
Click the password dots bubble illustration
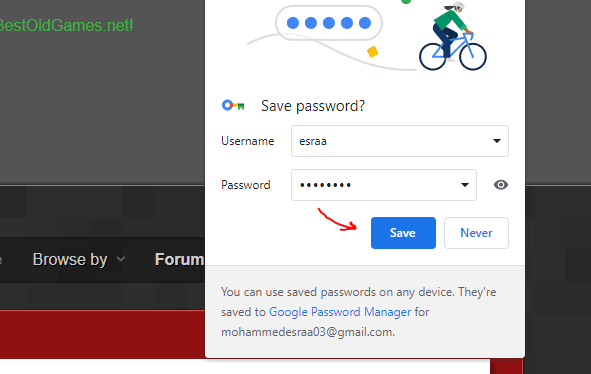(x=329, y=23)
